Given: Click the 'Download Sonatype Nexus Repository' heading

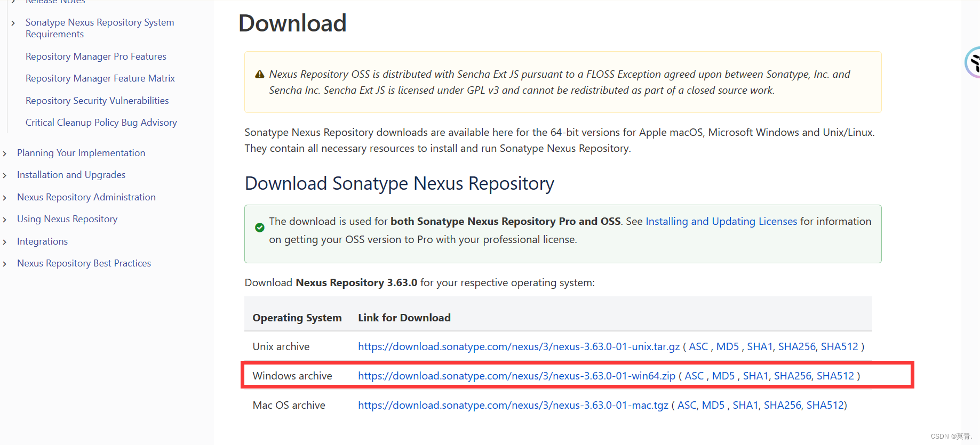Looking at the screenshot, I should (x=400, y=183).
